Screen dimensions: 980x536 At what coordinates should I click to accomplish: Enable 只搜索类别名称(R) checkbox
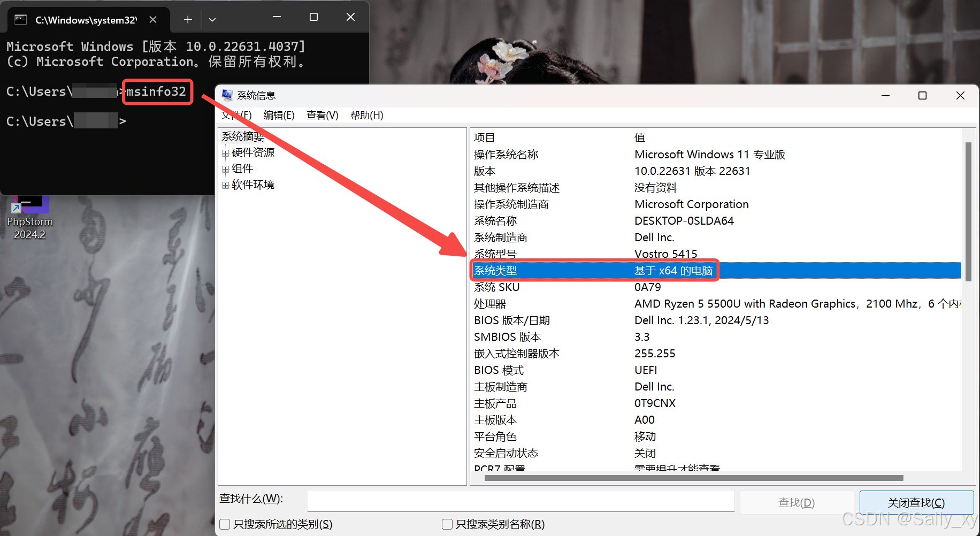coord(447,524)
